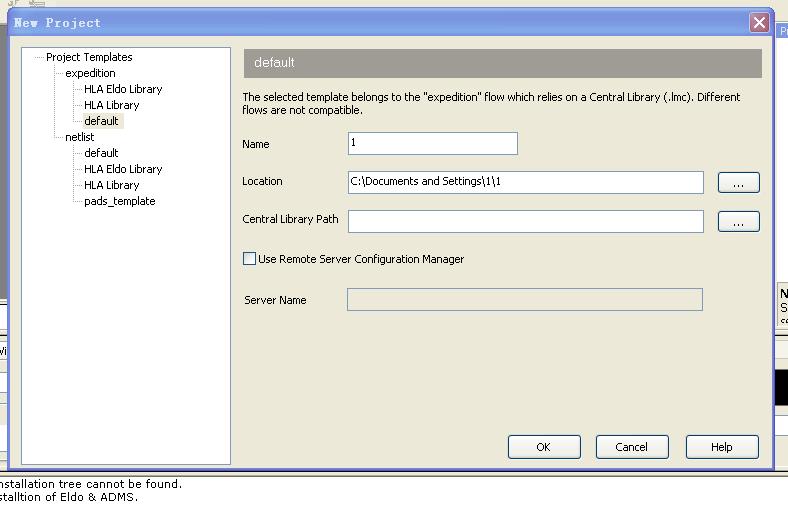788x515 pixels.
Task: Select the netlist template folder
Action: (x=80, y=137)
